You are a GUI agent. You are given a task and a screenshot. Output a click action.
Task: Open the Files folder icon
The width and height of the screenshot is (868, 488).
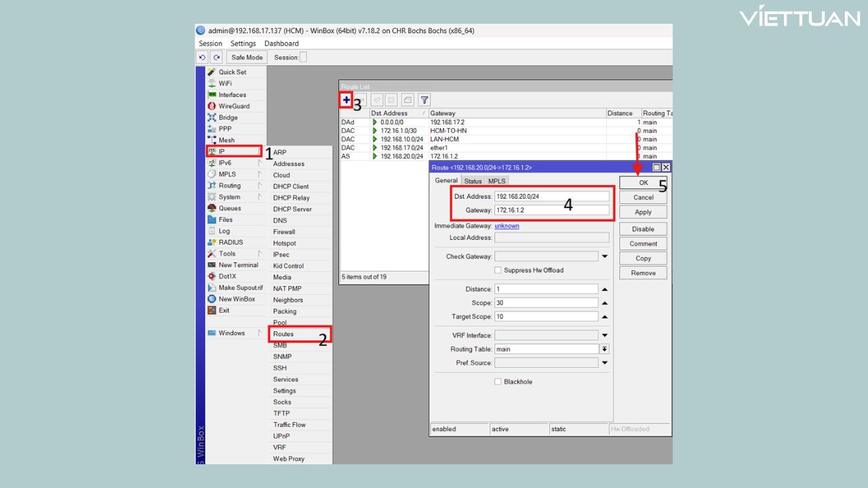coord(212,220)
